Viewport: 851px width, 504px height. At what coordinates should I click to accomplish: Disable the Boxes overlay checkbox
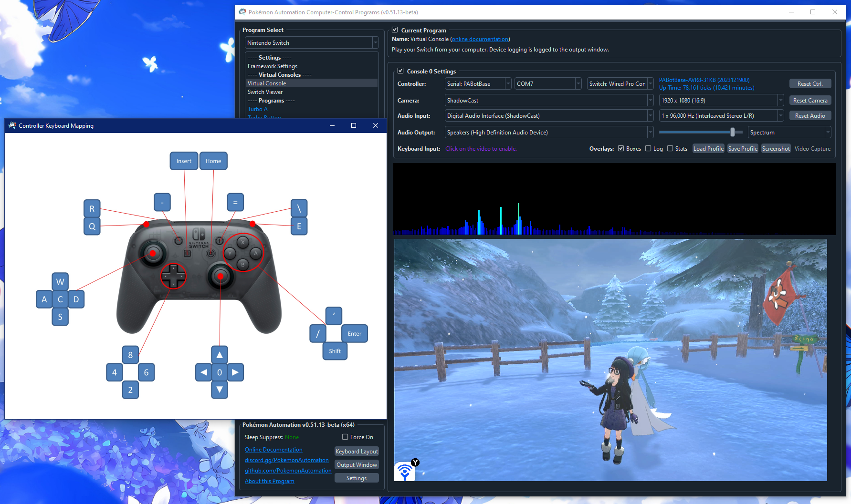pyautogui.click(x=621, y=149)
